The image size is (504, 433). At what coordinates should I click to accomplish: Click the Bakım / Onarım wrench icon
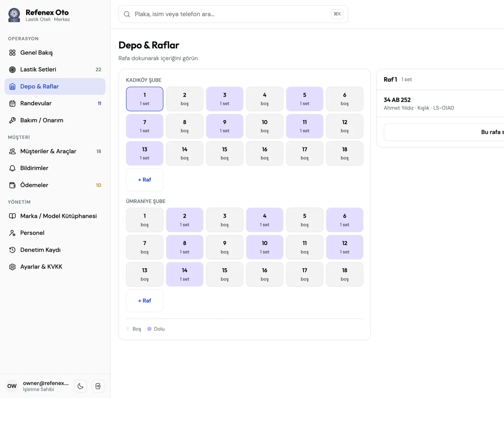tap(12, 120)
